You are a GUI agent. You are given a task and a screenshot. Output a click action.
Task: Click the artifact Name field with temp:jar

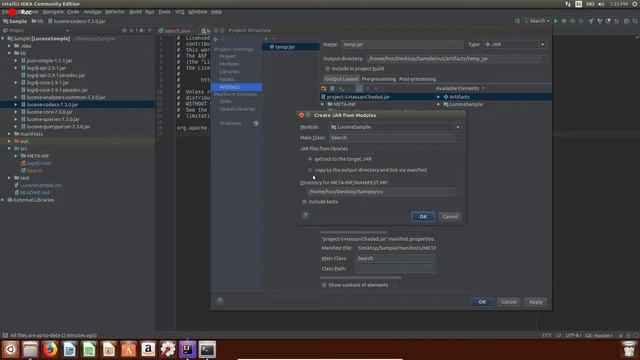(402, 44)
